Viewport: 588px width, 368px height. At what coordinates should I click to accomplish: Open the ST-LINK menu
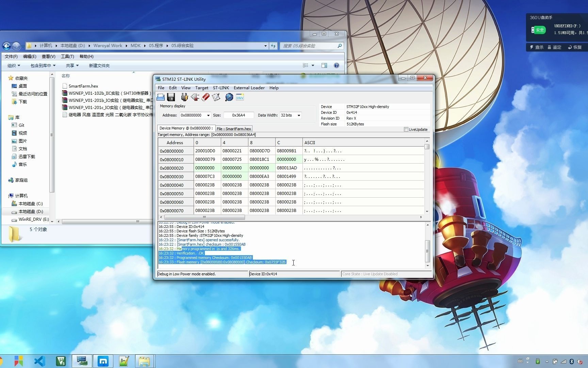[221, 88]
